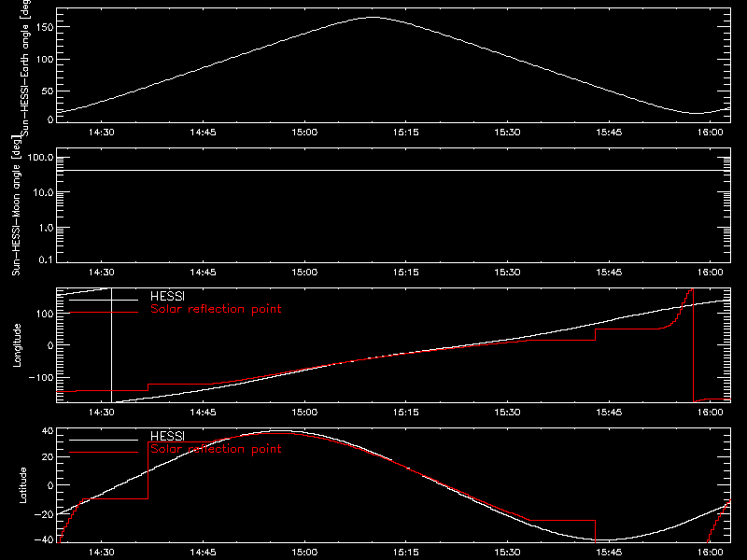Click the Sun-HESSI-Earth angle axis title

click(25, 68)
